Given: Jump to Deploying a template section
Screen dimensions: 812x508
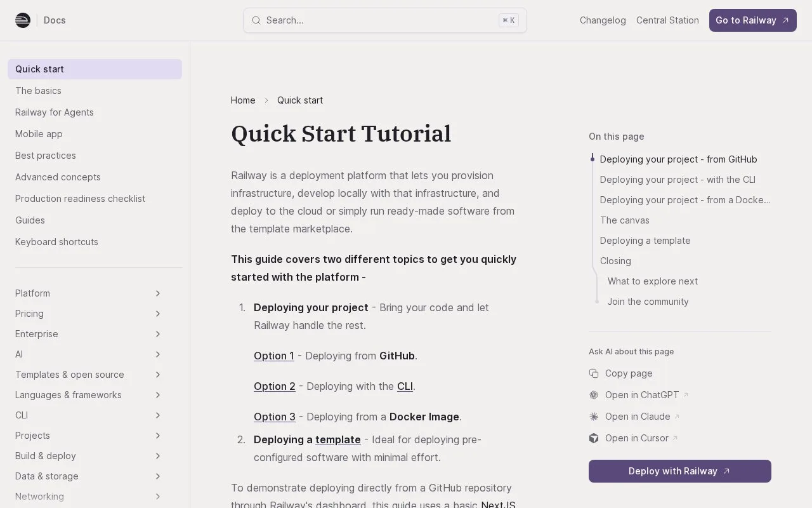Looking at the screenshot, I should click(x=645, y=241).
